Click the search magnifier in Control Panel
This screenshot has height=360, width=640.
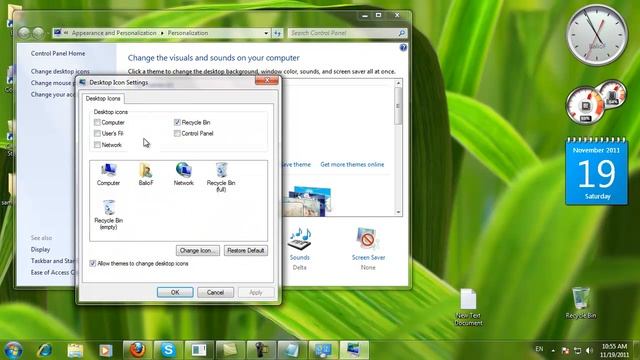click(402, 33)
